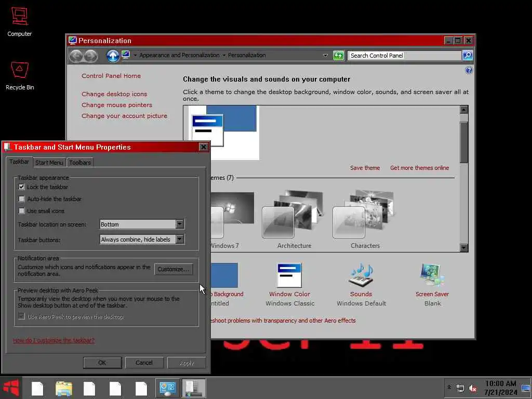The height and width of the screenshot is (399, 532).
Task: Click the Back arrow in Personalization window
Action: [76, 56]
